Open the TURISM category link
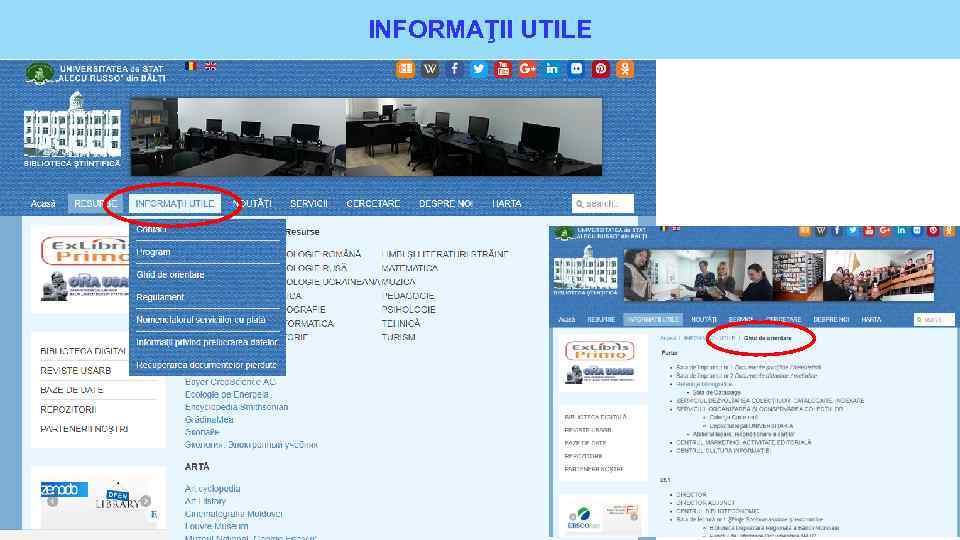Screen dimensions: 960x540 coord(399,337)
